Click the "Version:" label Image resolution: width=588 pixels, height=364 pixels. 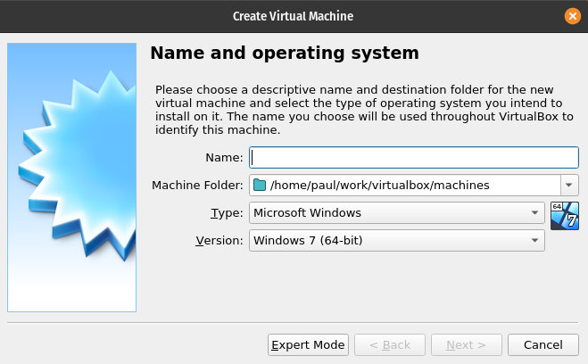(219, 241)
